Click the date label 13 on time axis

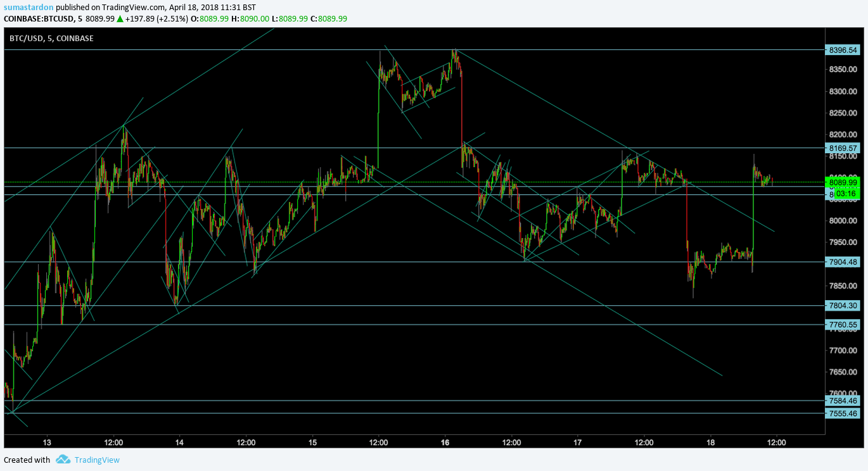tap(47, 442)
